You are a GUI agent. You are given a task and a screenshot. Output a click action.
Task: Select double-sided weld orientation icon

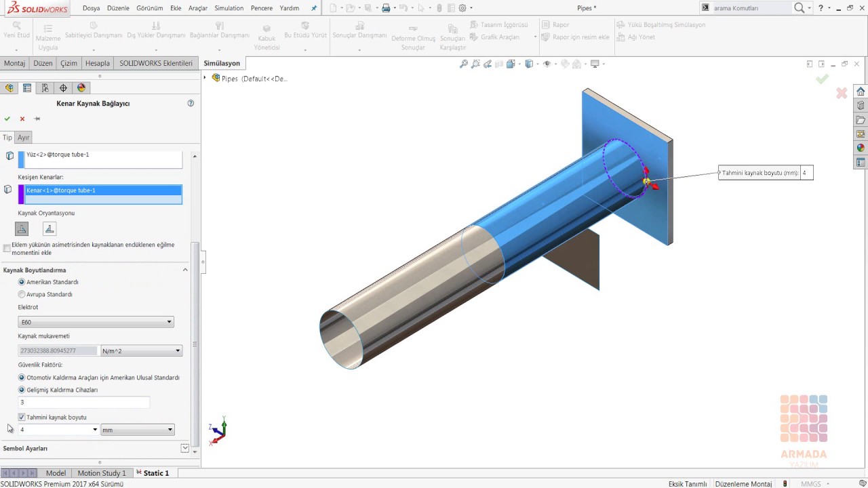50,228
